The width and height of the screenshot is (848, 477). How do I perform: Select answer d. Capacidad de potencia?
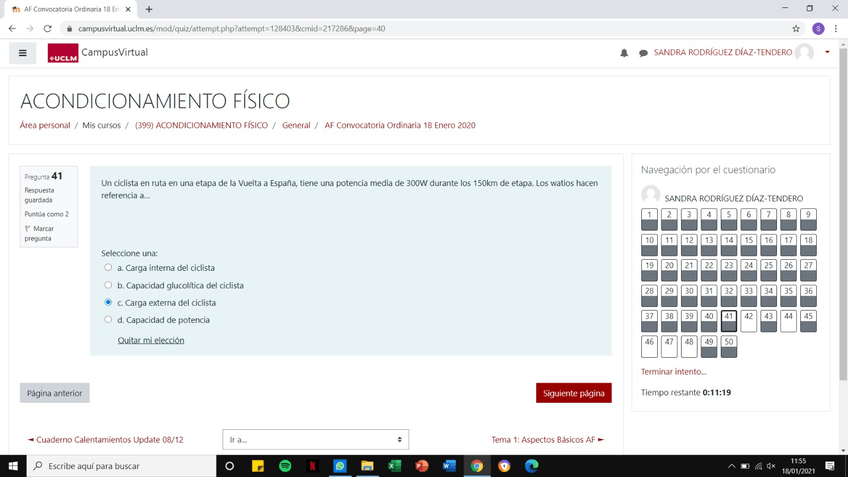tap(108, 320)
